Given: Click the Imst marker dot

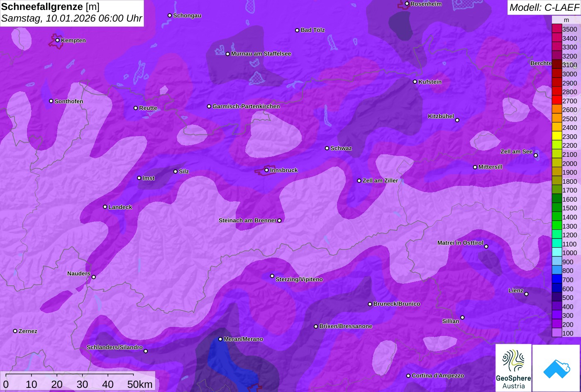Looking at the screenshot, I should coord(139,178).
